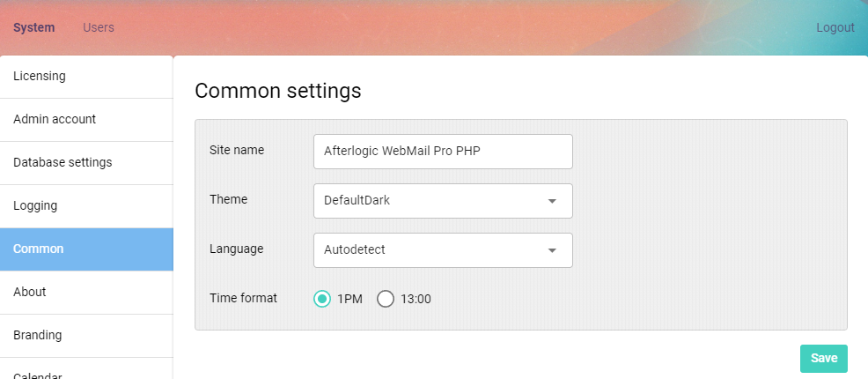Open the System tab

34,27
